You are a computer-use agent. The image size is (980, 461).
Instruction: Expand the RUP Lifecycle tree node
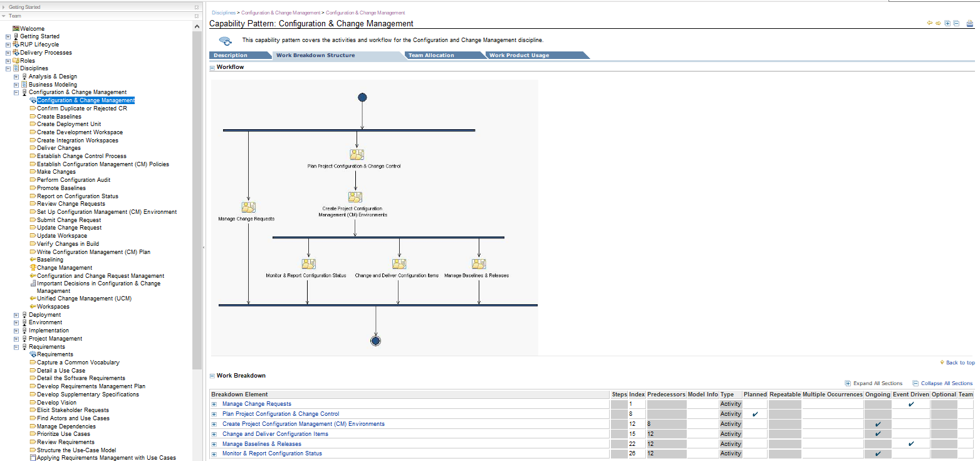(x=8, y=45)
